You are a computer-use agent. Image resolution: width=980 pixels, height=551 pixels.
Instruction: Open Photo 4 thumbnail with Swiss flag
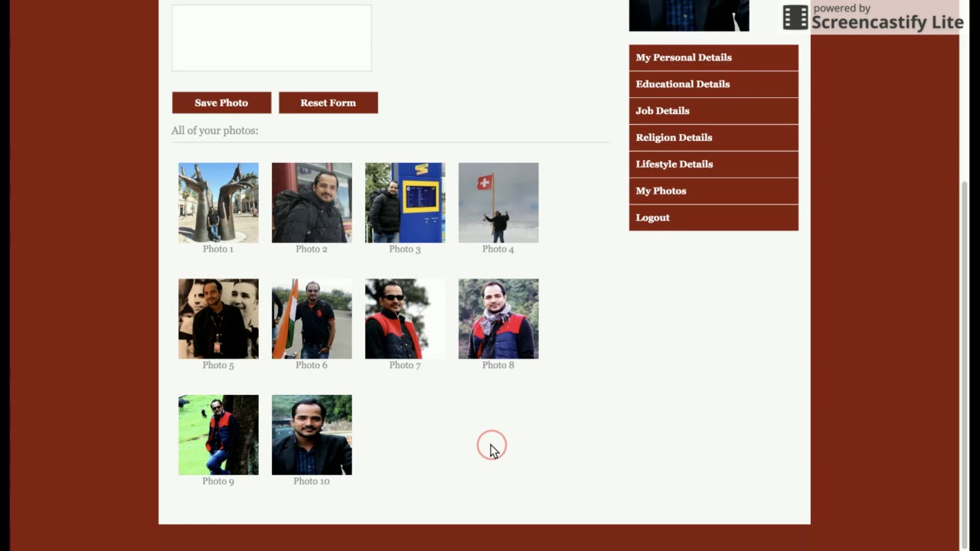[498, 203]
